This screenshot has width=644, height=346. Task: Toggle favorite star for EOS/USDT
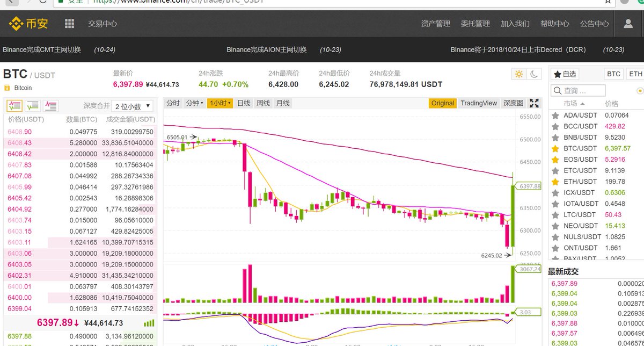click(x=555, y=159)
